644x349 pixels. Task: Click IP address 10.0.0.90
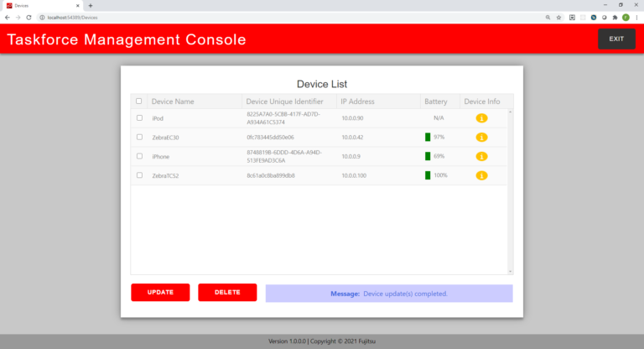(x=352, y=118)
